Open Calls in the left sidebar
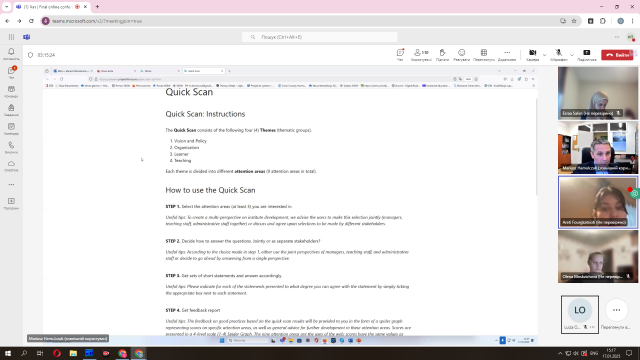The height and width of the screenshot is (360, 640). [x=11, y=147]
